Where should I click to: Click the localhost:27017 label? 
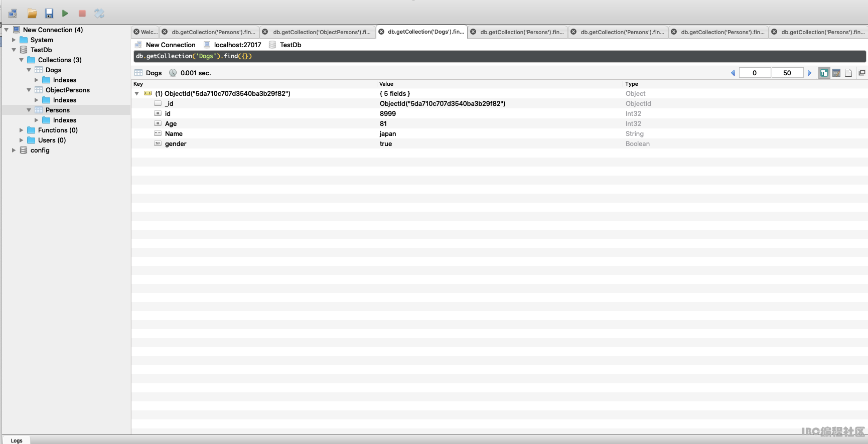point(238,45)
